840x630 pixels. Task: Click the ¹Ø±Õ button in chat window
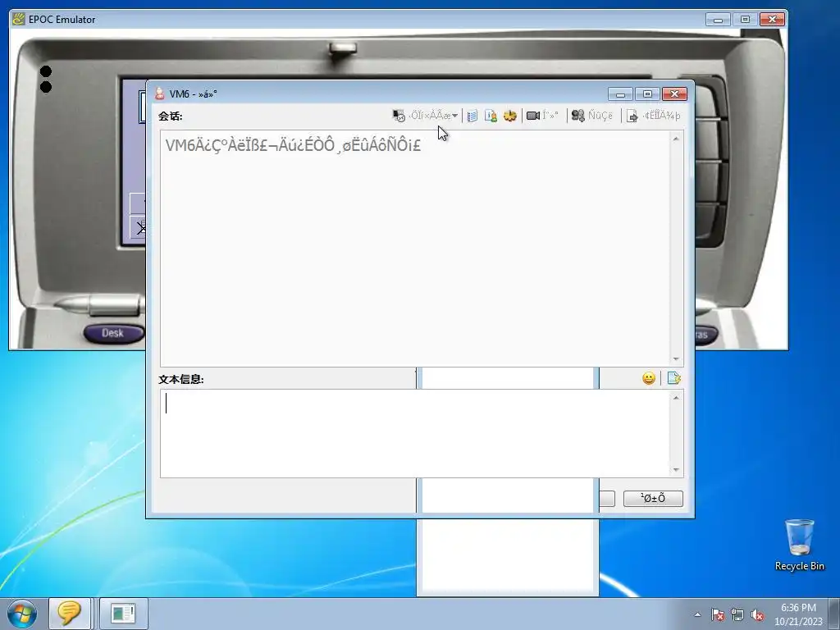click(653, 499)
